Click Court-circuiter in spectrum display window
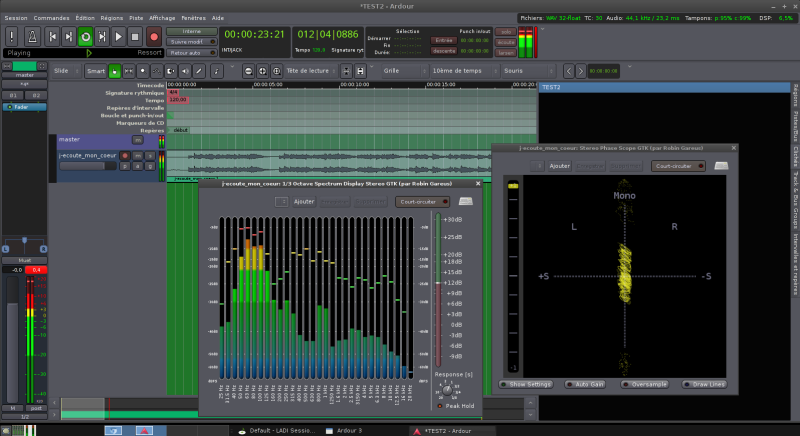800x436 pixels. pyautogui.click(x=424, y=201)
